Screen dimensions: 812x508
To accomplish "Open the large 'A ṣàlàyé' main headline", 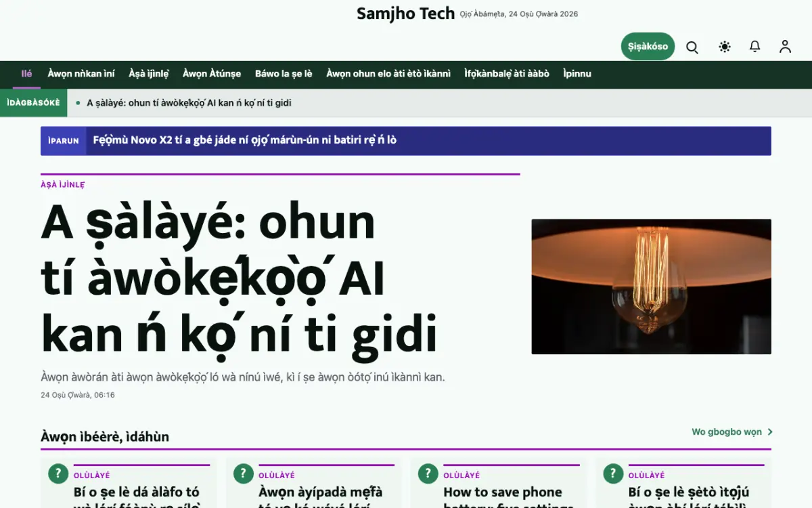I will coord(239,279).
